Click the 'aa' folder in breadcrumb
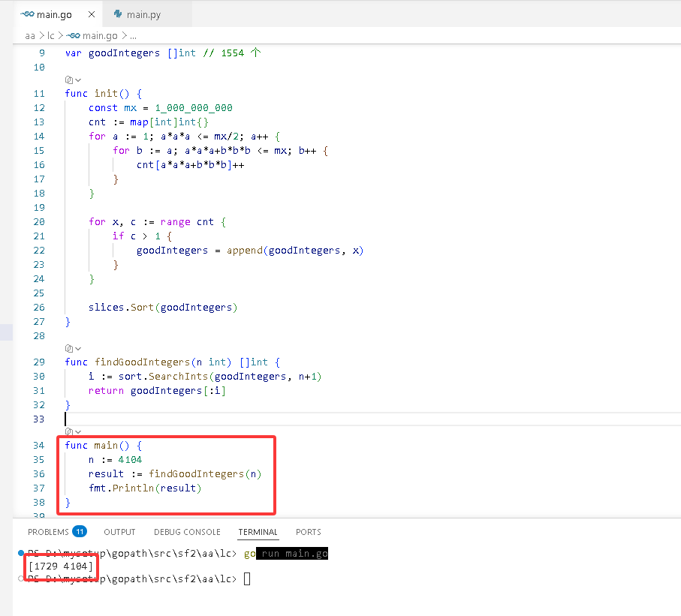This screenshot has width=681, height=616. (x=30, y=35)
